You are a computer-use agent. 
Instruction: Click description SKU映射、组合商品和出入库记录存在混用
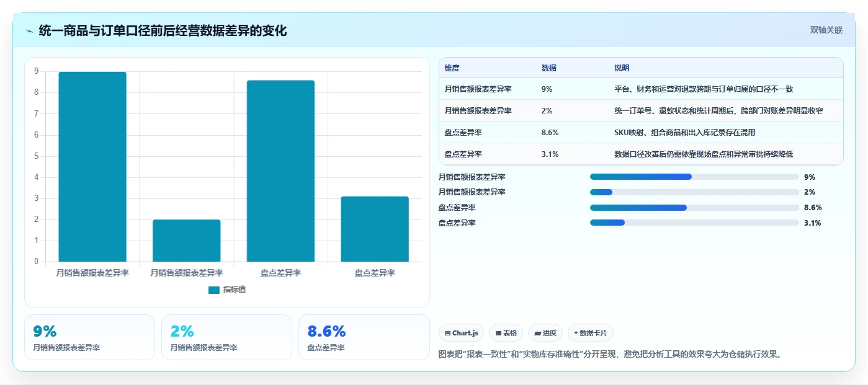pyautogui.click(x=684, y=132)
